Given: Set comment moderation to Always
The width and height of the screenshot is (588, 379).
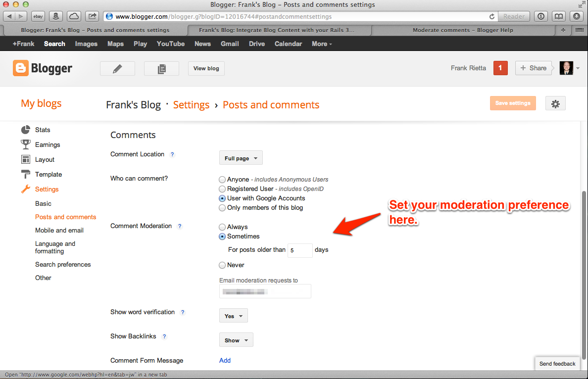Looking at the screenshot, I should point(222,227).
